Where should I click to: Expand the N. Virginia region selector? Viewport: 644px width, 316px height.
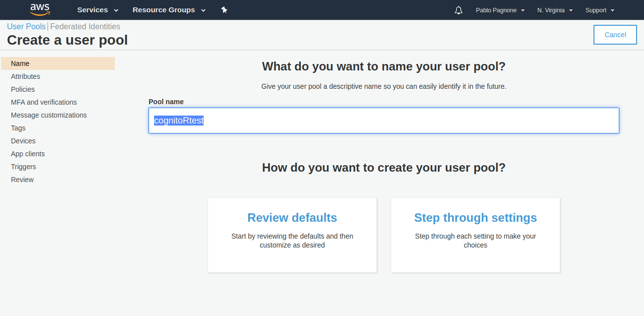coord(554,10)
